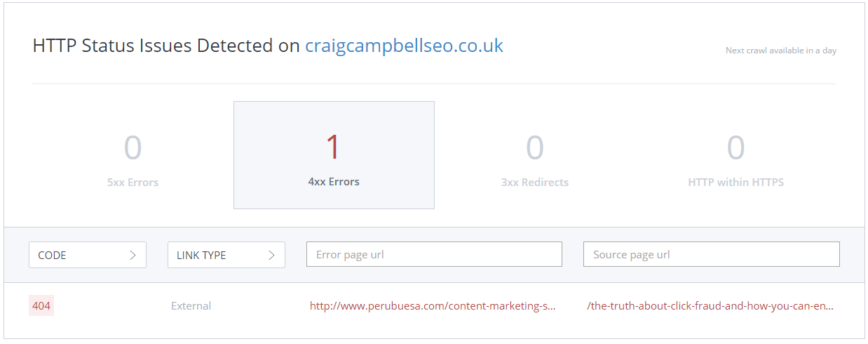Click the "0" count above 5xx Errors

tap(133, 147)
